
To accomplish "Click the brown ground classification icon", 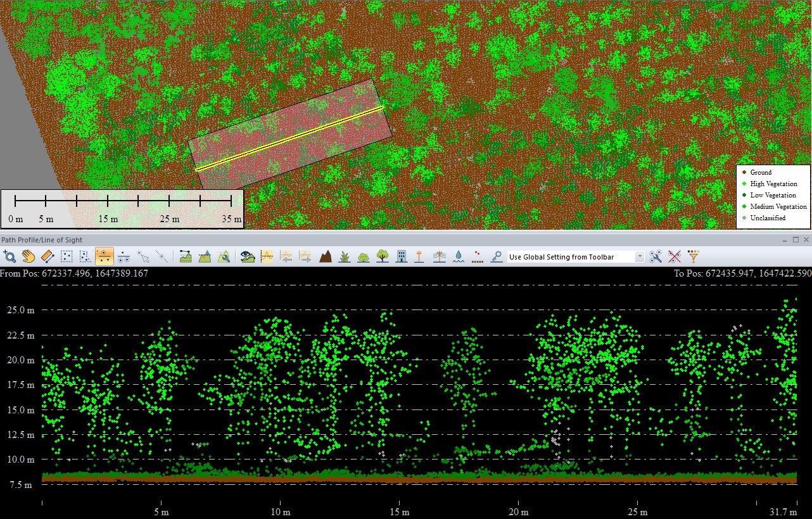I will pyautogui.click(x=326, y=256).
